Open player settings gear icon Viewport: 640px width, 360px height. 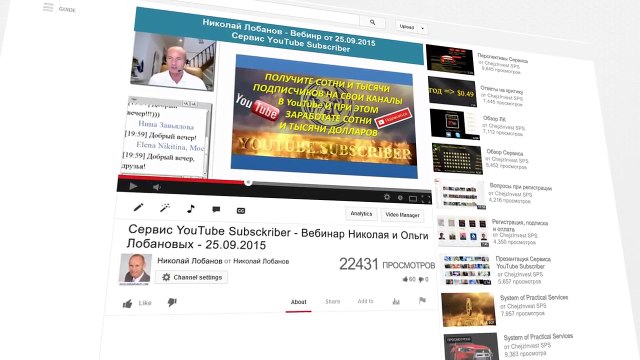coord(387,197)
